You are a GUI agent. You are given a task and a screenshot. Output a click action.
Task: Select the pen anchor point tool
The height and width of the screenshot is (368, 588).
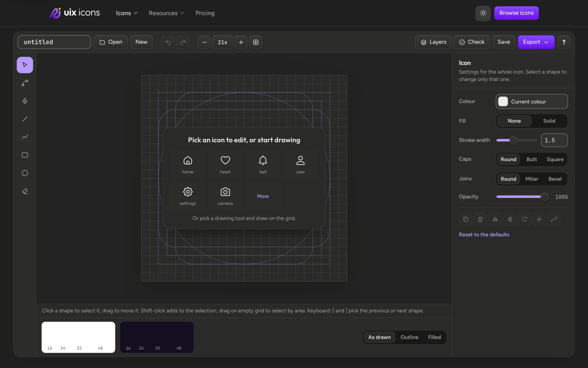tap(25, 101)
